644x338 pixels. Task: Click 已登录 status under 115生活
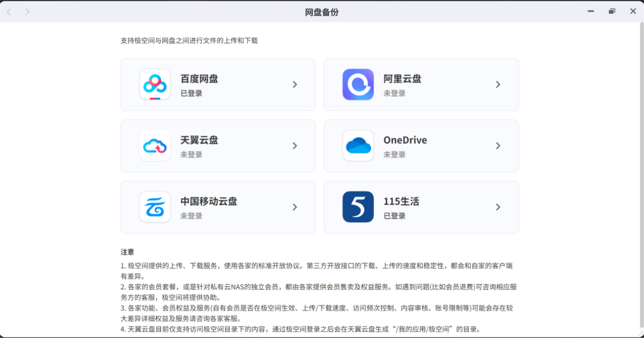(394, 216)
